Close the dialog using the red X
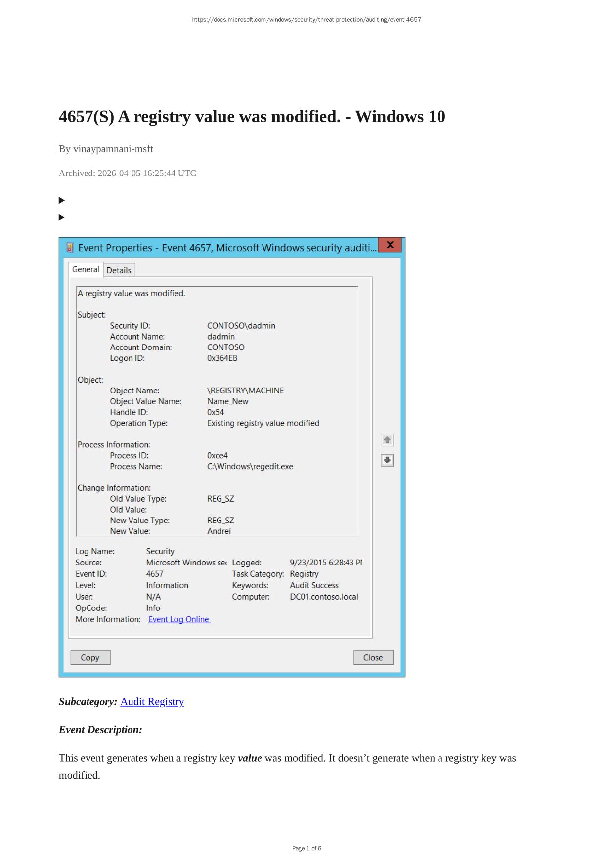Viewport: 614px width, 868px height. pyautogui.click(x=390, y=245)
